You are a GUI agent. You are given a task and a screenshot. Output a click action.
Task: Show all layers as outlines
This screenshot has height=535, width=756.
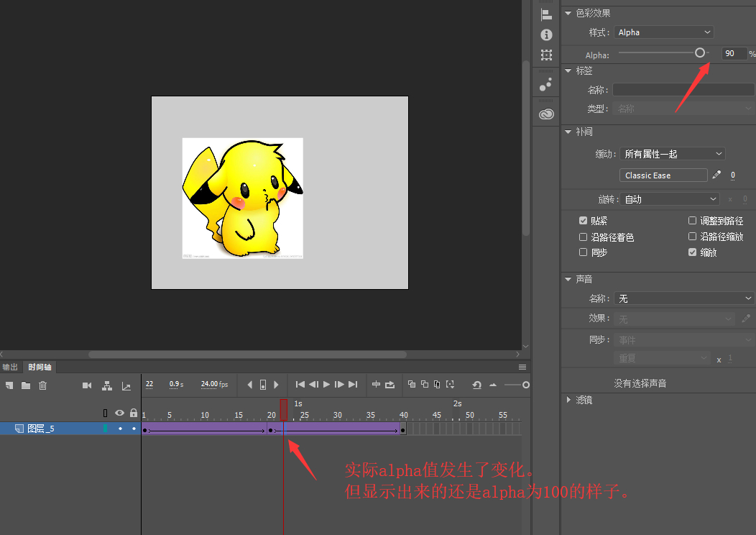(x=105, y=413)
